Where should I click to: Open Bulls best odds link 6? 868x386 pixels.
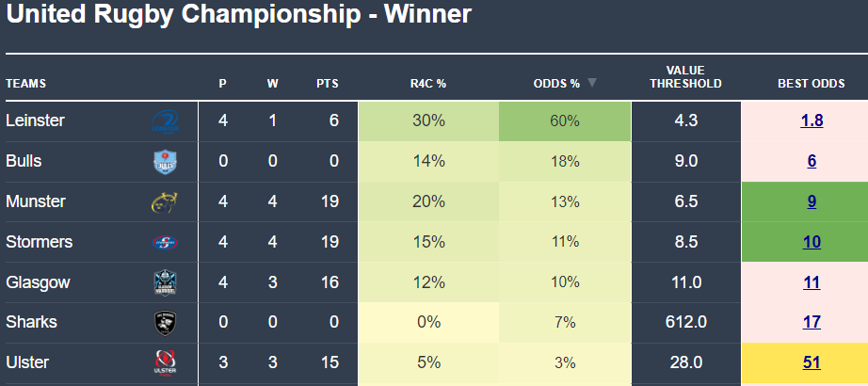click(812, 162)
